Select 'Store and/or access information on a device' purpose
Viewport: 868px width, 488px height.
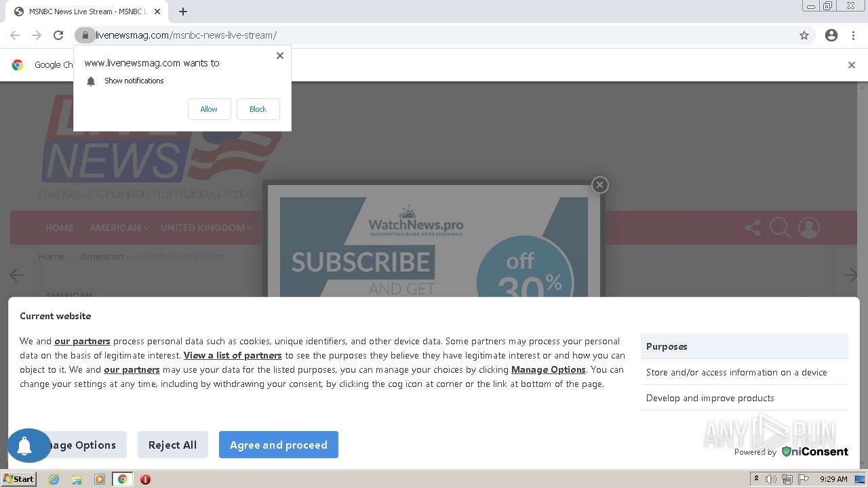(x=744, y=372)
